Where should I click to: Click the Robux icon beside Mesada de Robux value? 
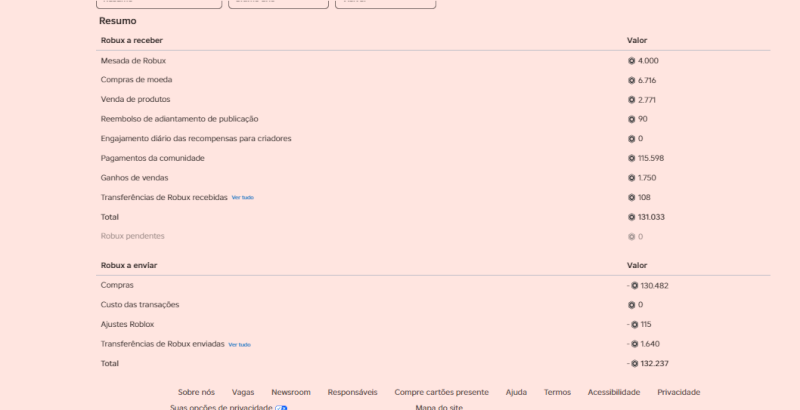click(x=631, y=61)
